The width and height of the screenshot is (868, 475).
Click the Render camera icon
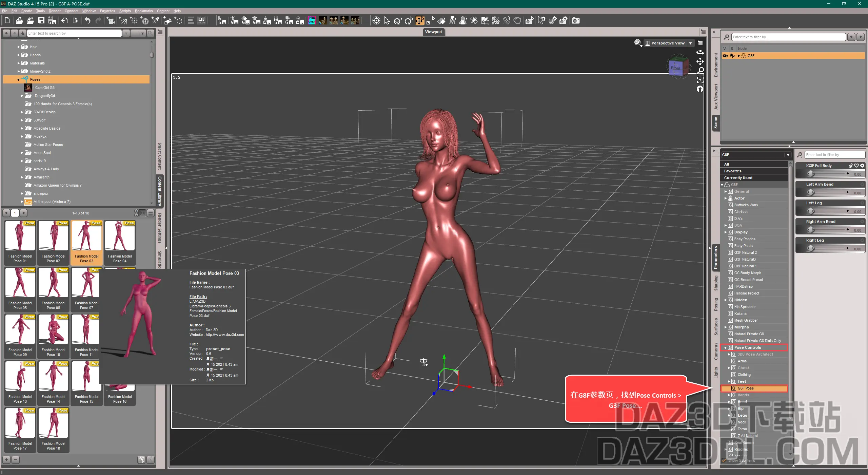575,21
